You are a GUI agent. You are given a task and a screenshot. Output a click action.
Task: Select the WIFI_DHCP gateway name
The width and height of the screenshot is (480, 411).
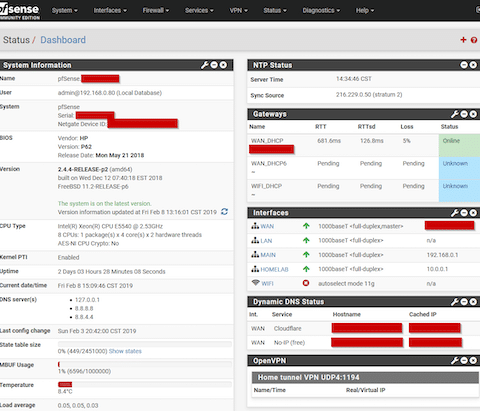tap(266, 186)
